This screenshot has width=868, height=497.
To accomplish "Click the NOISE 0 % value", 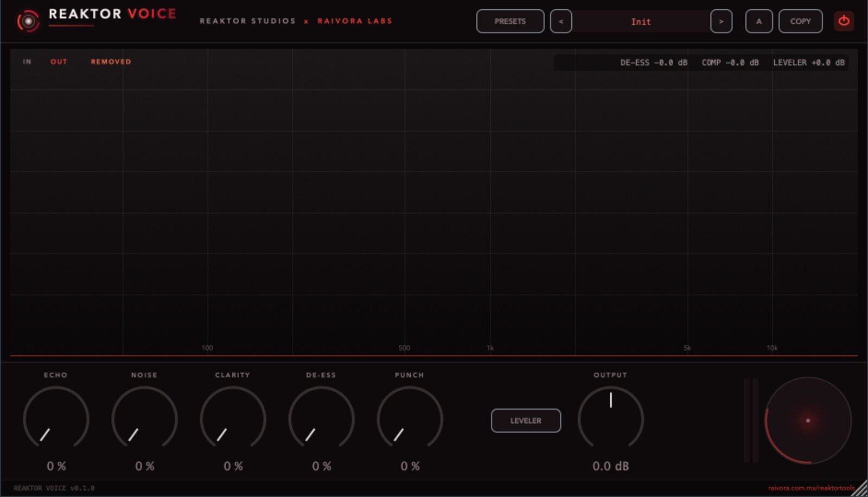I will pos(144,466).
